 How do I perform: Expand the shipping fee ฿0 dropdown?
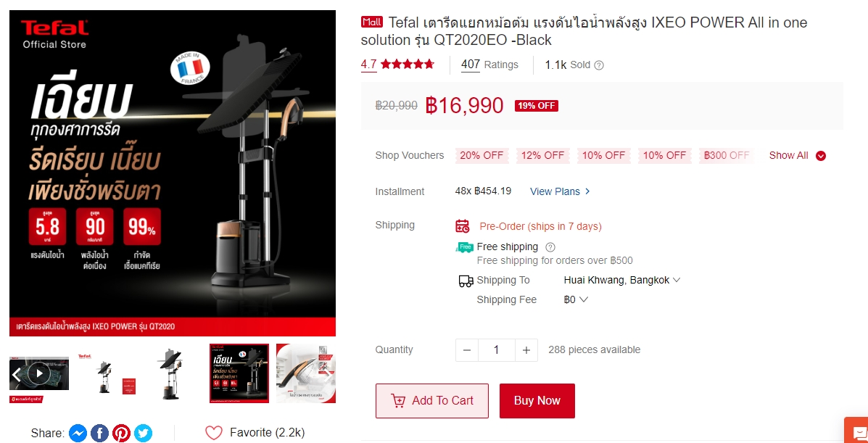[x=576, y=299]
